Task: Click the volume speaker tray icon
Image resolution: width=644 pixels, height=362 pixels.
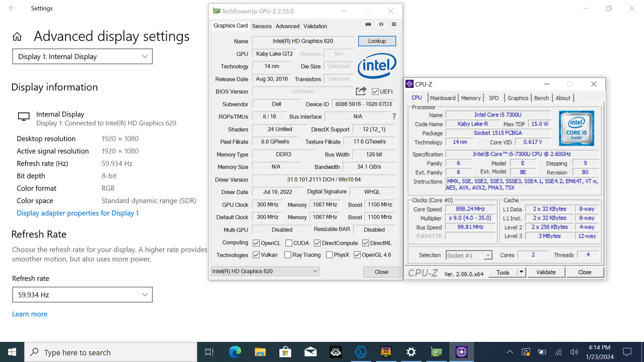Action: click(574, 352)
